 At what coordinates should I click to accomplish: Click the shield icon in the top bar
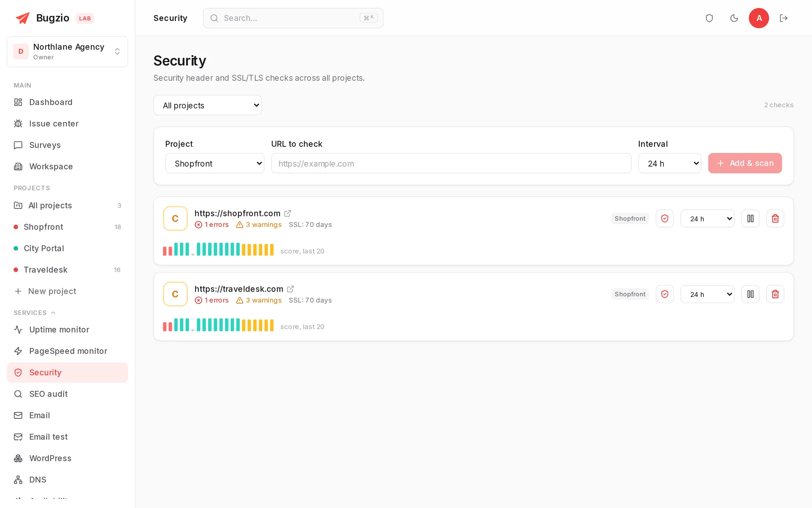coord(709,18)
